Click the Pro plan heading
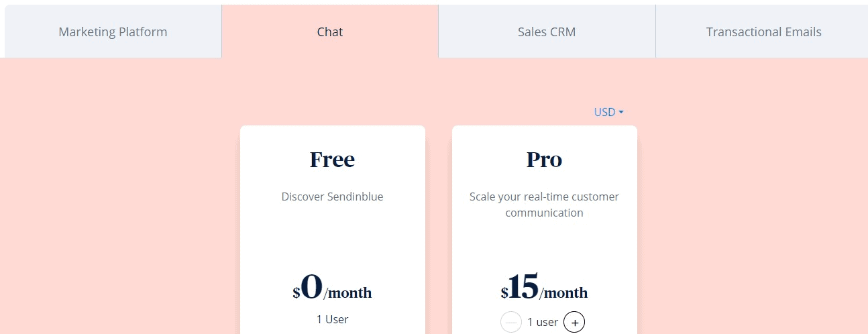This screenshot has width=868, height=334. (544, 160)
